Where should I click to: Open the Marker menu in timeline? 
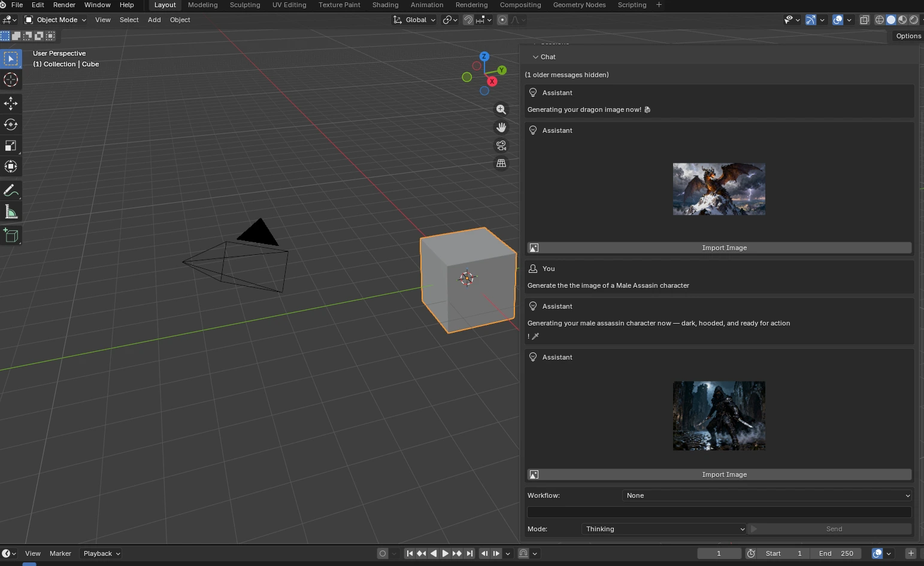tap(60, 553)
